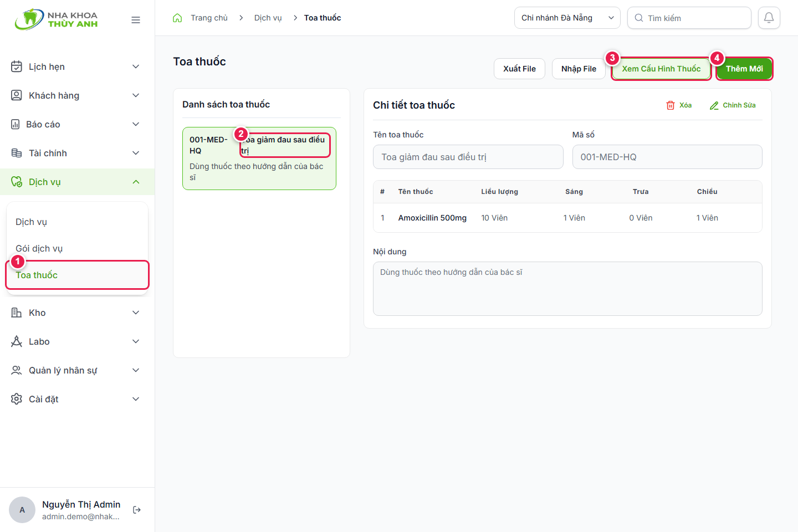Viewport: 798px width, 532px height.
Task: Open notifications bell icon
Action: point(769,18)
